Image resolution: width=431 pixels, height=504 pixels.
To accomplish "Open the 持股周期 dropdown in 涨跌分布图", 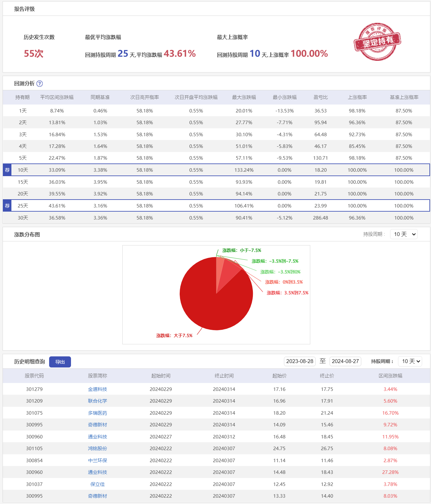I will click(404, 234).
